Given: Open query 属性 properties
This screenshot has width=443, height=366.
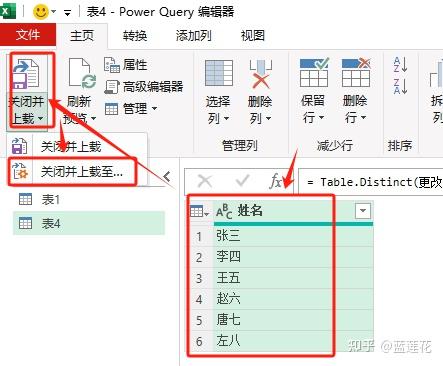Looking at the screenshot, I should coord(126,65).
